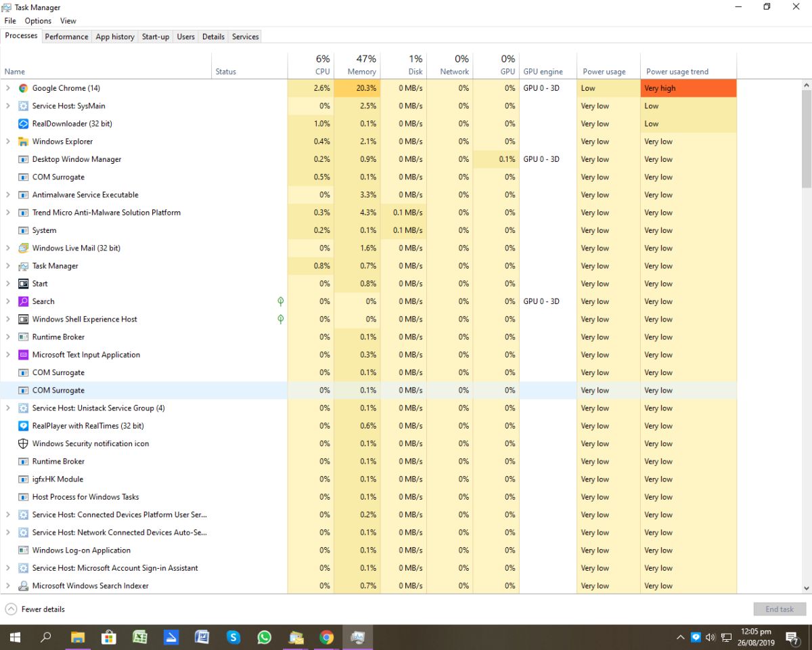This screenshot has height=650, width=812.
Task: Click the vertical scrollbar thumb of process list
Action: pos(807,139)
